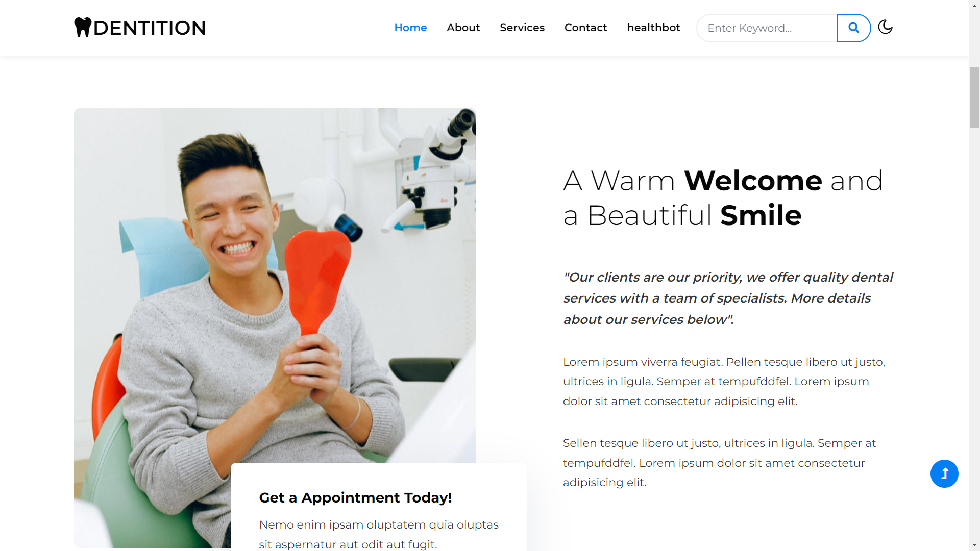
Task: Click the page's vertical scrollbar thumb
Action: (975, 97)
